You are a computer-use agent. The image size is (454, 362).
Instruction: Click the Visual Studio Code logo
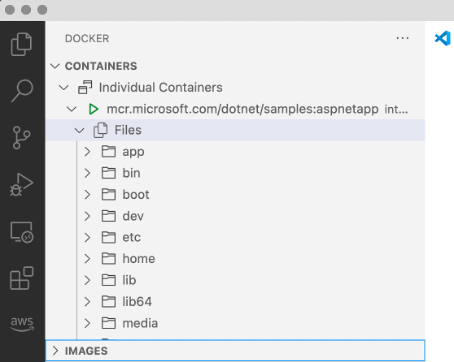pyautogui.click(x=443, y=38)
